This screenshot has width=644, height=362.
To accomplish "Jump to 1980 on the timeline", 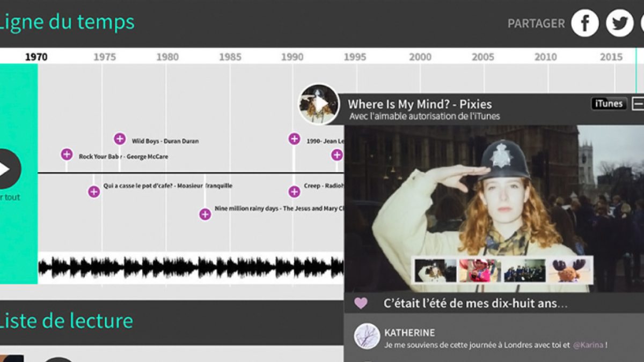I will pyautogui.click(x=167, y=57).
